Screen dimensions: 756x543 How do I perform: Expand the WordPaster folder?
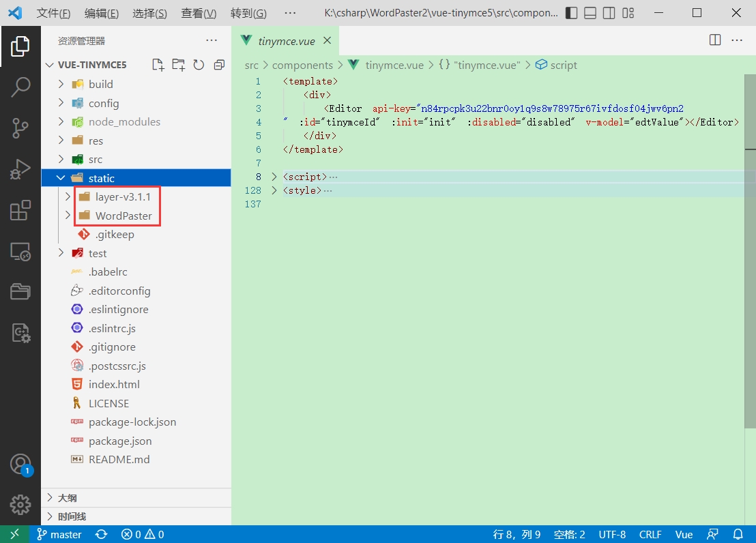68,216
